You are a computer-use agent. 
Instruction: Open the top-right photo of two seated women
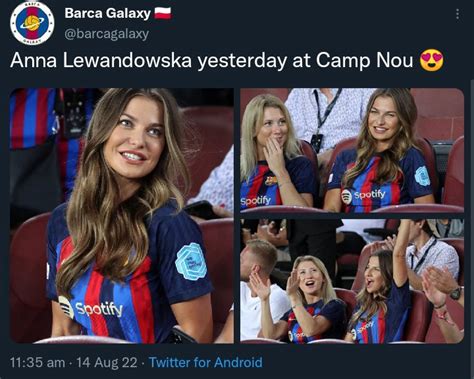click(352, 150)
